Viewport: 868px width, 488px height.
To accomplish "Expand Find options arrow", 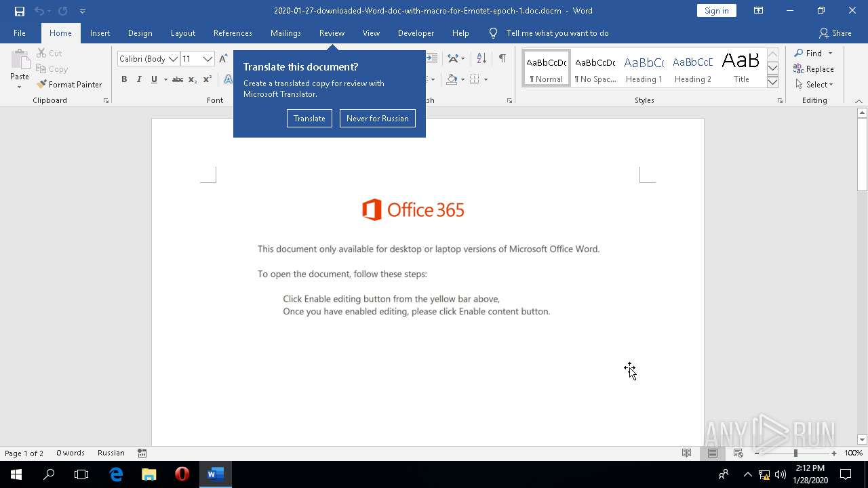I will coord(830,53).
